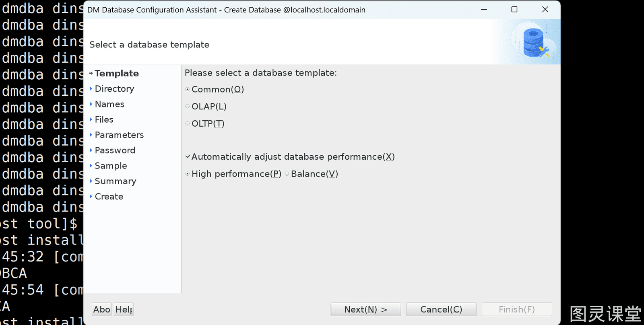View the Summary step
The image size is (644, 325).
pyautogui.click(x=115, y=181)
